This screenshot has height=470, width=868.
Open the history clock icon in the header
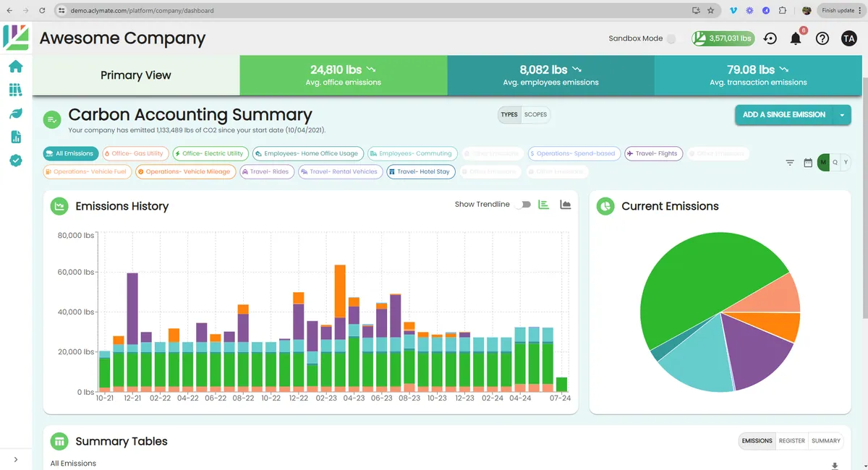(770, 39)
